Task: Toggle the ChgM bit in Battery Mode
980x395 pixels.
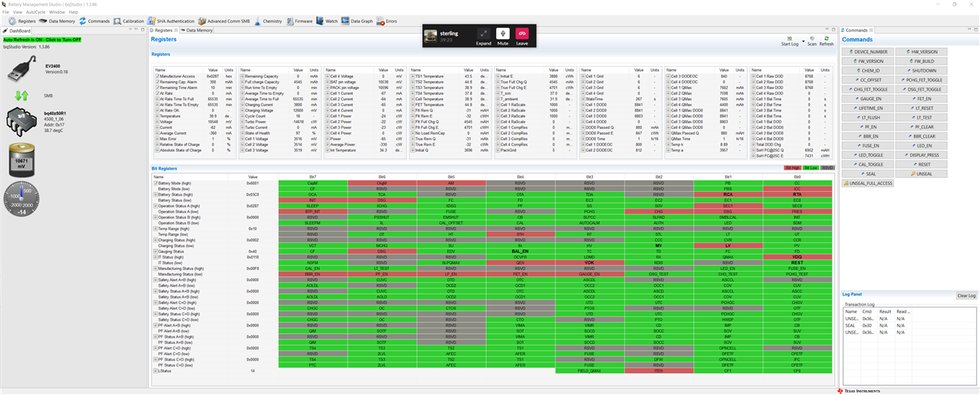Action: (x=382, y=182)
